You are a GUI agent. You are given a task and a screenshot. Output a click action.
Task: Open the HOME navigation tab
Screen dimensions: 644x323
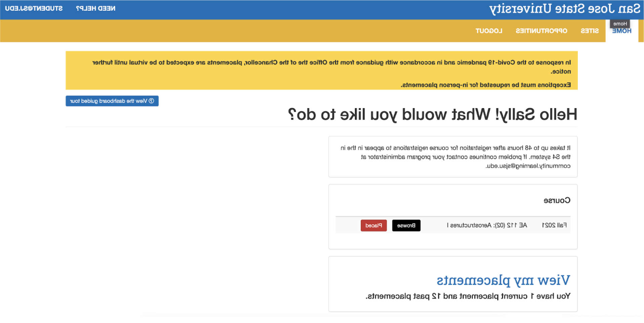pos(621,31)
